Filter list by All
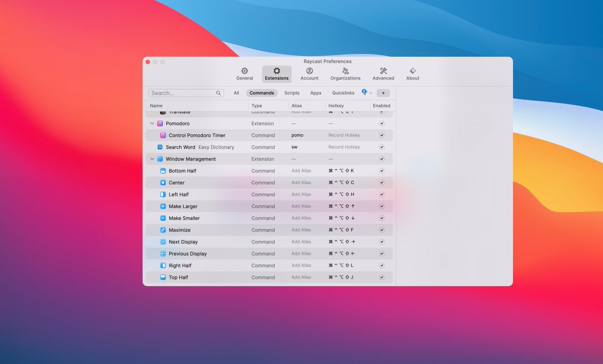The image size is (603, 364). click(236, 93)
